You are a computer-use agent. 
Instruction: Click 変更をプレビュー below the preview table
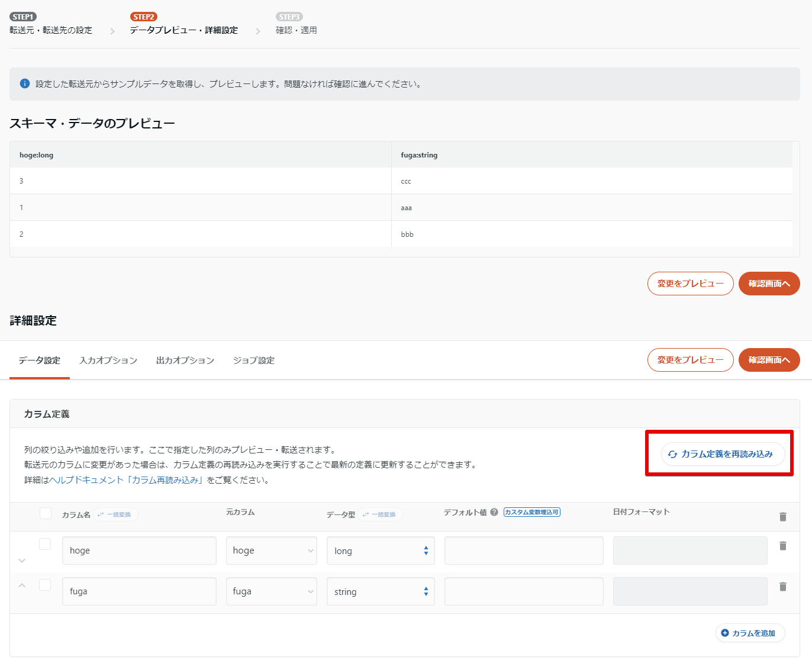691,284
